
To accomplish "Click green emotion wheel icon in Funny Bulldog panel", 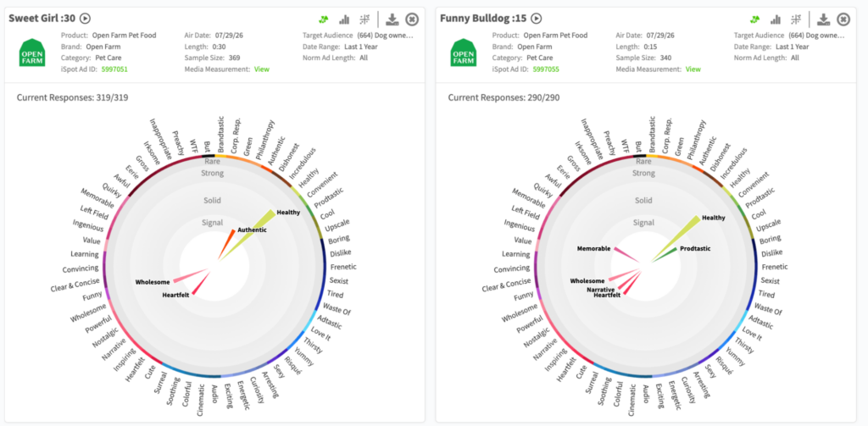I will 755,19.
